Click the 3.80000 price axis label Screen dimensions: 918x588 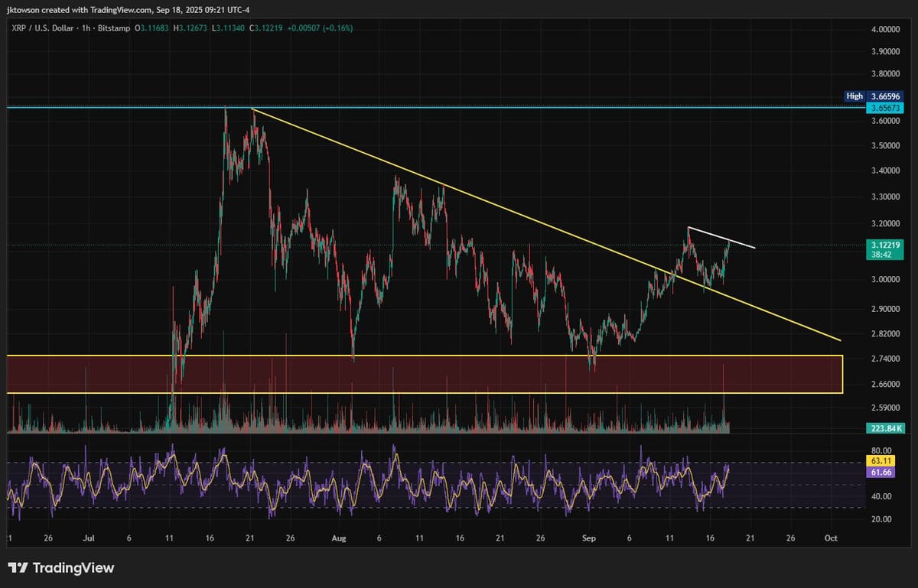[x=885, y=74]
